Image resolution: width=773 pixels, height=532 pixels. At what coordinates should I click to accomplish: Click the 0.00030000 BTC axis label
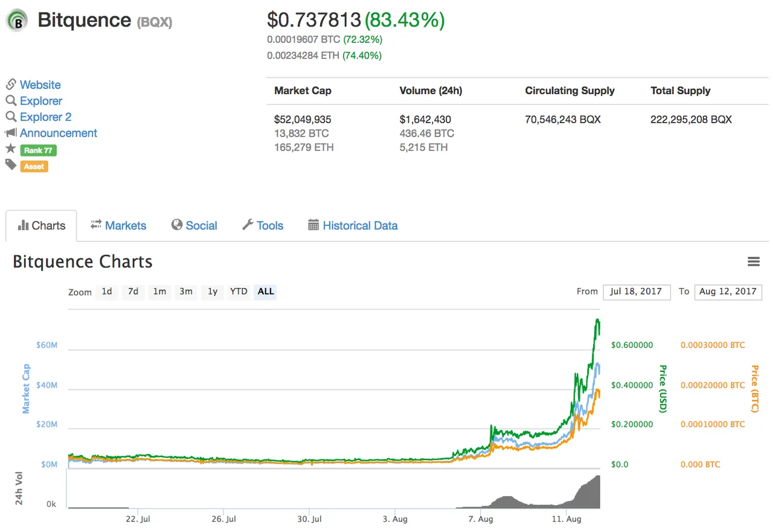tap(713, 345)
